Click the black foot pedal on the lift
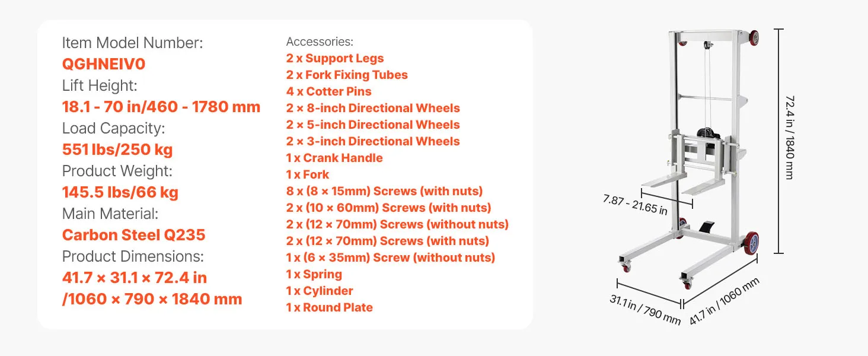Image resolution: width=868 pixels, height=356 pixels. tap(706, 228)
